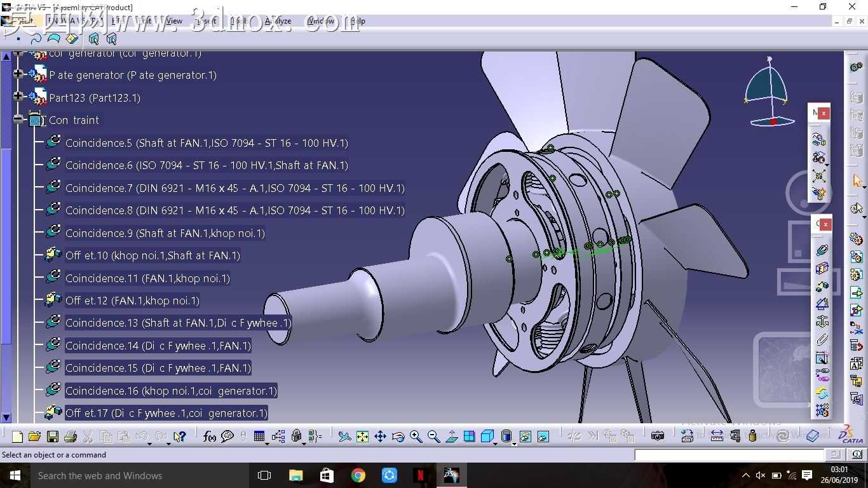Select the Angle Constraint tool icon
Image resolution: width=868 pixels, height=488 pixels.
[x=822, y=304]
